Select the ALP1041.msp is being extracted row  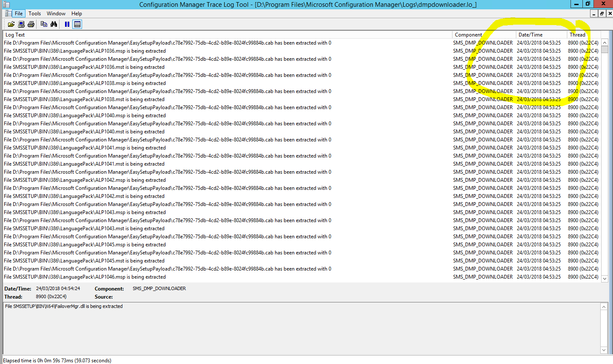coord(302,148)
